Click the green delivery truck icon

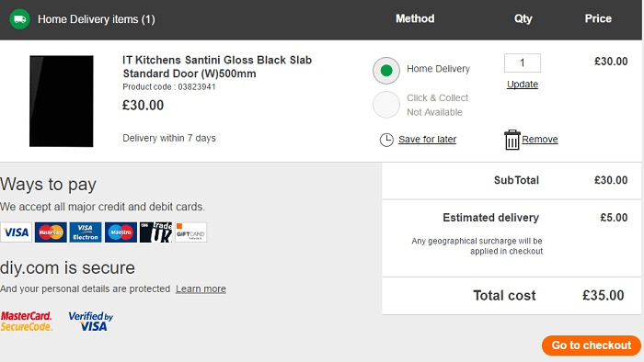pos(19,19)
